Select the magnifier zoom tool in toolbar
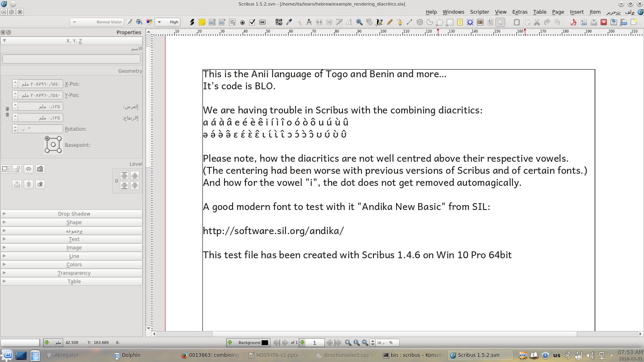The image size is (644, 362). coord(359,22)
